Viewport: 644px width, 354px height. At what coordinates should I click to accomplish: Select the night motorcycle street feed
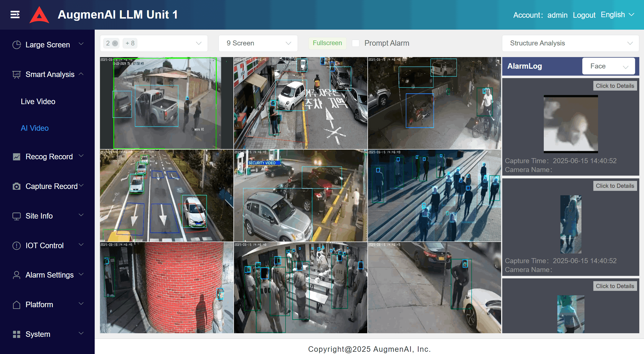pyautogui.click(x=434, y=103)
